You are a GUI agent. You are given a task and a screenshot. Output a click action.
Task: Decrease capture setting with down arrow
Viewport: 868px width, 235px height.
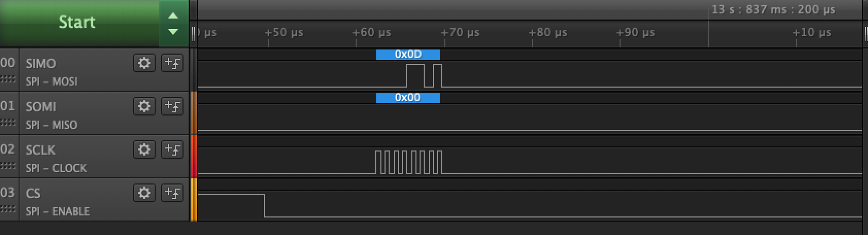coord(174,32)
